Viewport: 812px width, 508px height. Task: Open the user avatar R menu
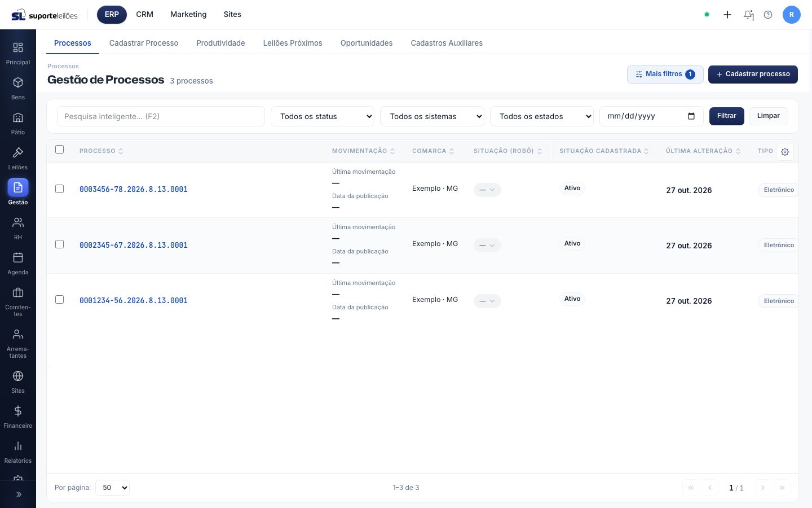pos(792,15)
